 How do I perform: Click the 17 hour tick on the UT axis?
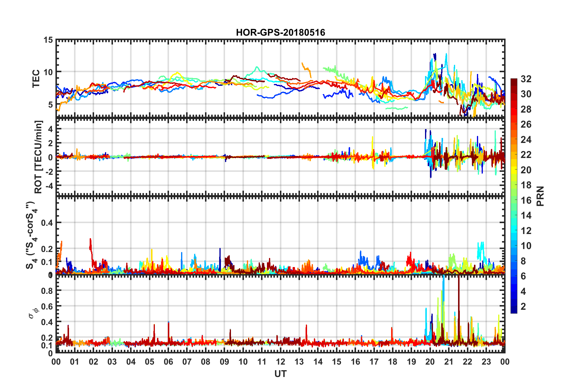(374, 362)
